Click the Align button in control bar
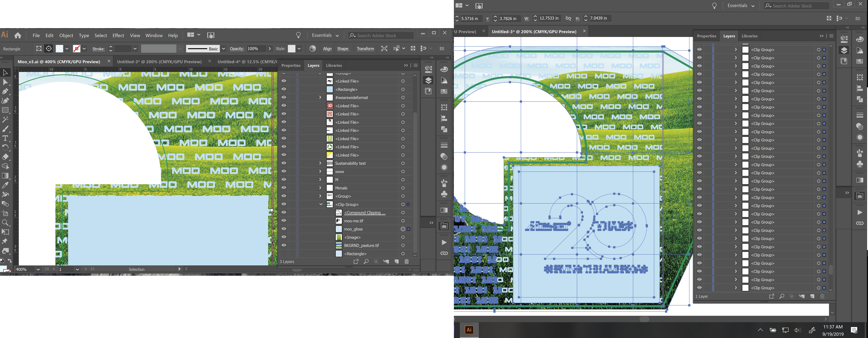The image size is (868, 338). point(327,49)
